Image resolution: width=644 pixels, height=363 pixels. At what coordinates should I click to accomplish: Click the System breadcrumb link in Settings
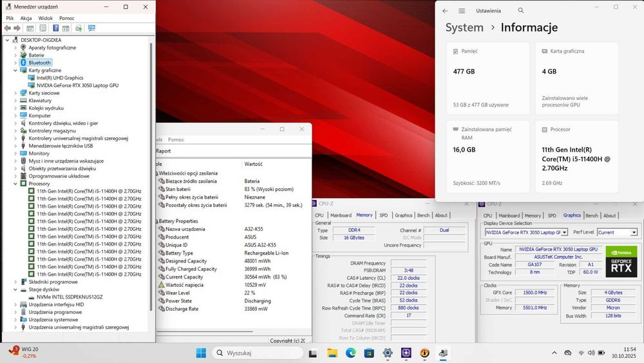click(464, 28)
